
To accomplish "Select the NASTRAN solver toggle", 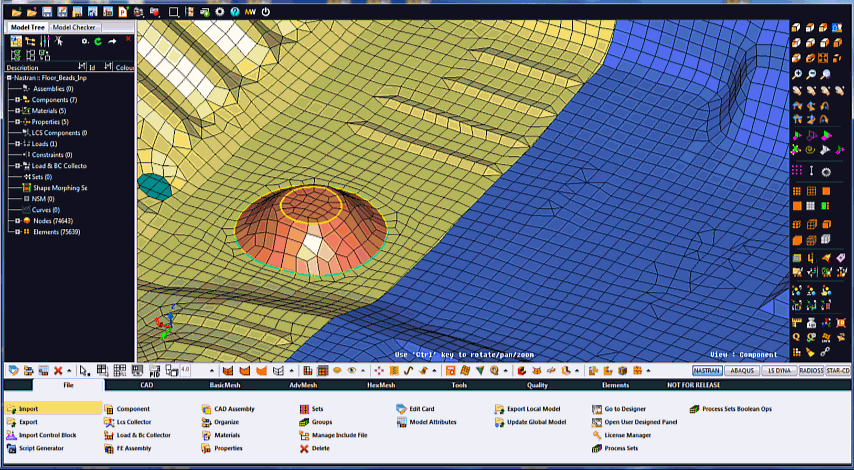I will [707, 370].
